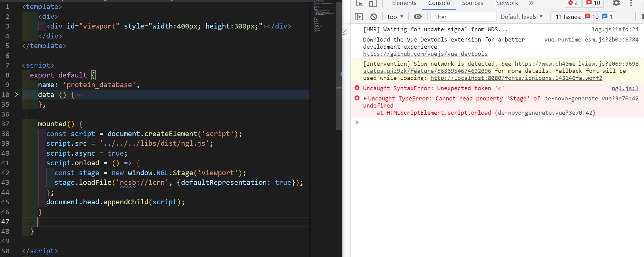Place cursor on 'protein_database' string

(x=99, y=85)
